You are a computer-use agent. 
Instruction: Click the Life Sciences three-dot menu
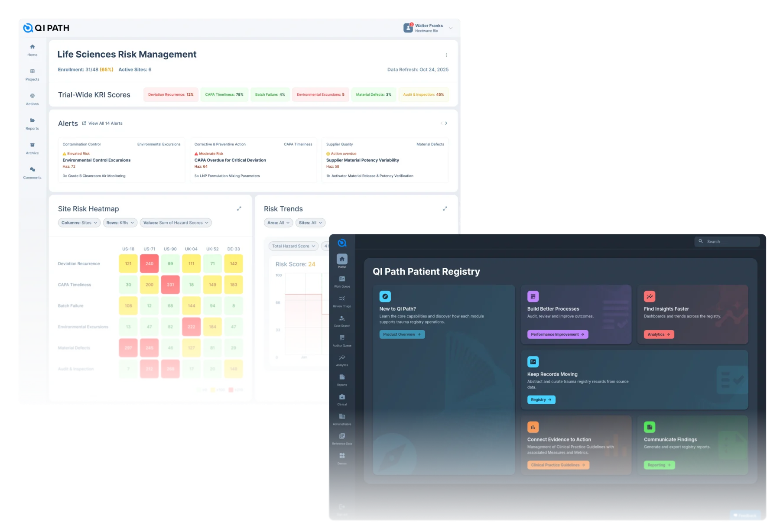[446, 55]
